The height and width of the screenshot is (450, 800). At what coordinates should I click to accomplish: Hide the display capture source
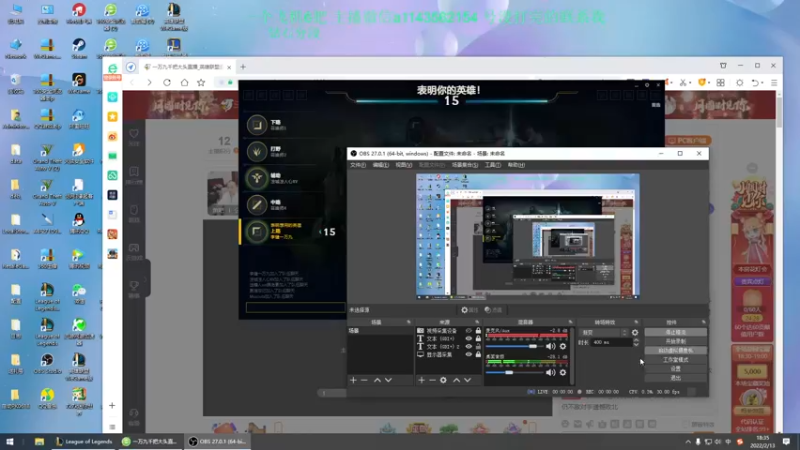pos(468,354)
